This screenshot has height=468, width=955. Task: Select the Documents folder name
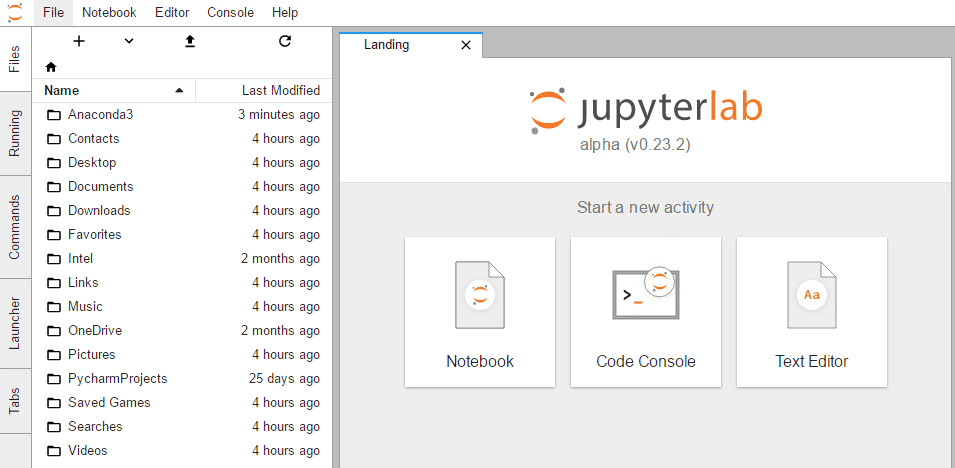tap(100, 186)
